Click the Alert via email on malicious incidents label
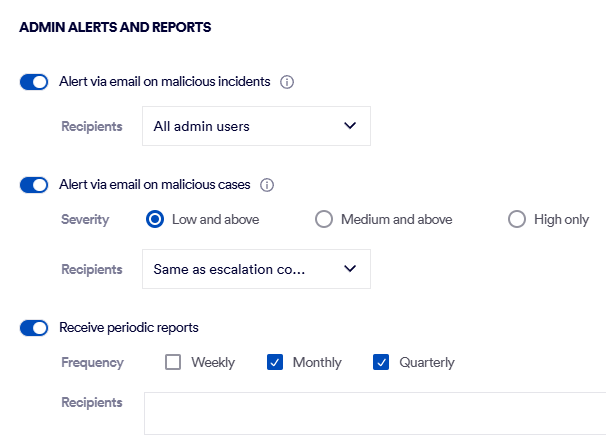The height and width of the screenshot is (448, 606). tap(165, 82)
